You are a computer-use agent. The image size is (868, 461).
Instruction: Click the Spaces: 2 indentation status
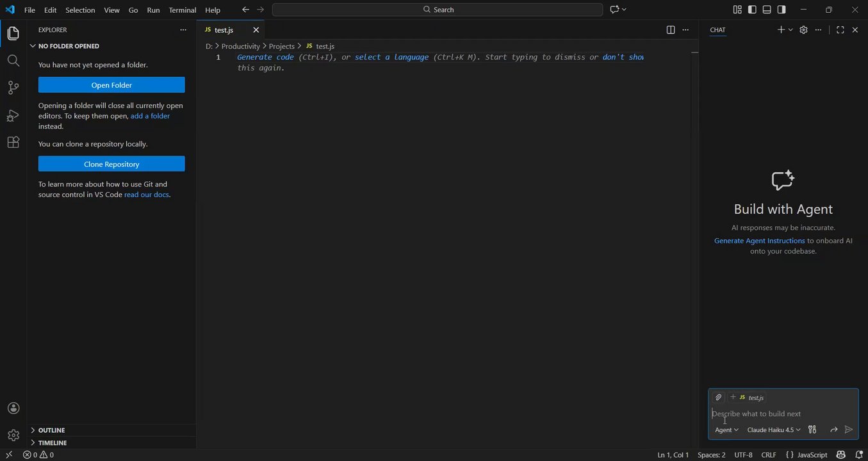tap(712, 455)
